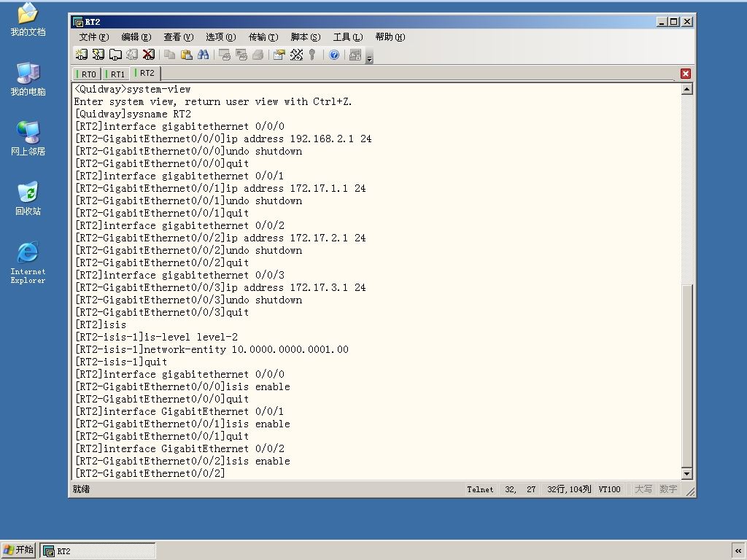Screen dimensions: 747x560
Task: Click the 'ip address 172.17.1.1 24' line
Action: (x=220, y=188)
